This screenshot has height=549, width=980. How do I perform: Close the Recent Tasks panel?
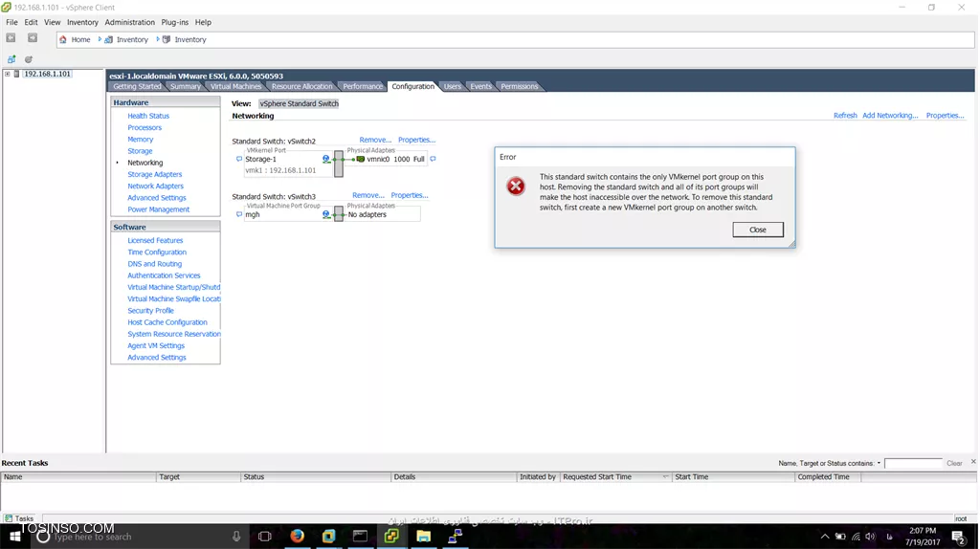pyautogui.click(x=973, y=462)
